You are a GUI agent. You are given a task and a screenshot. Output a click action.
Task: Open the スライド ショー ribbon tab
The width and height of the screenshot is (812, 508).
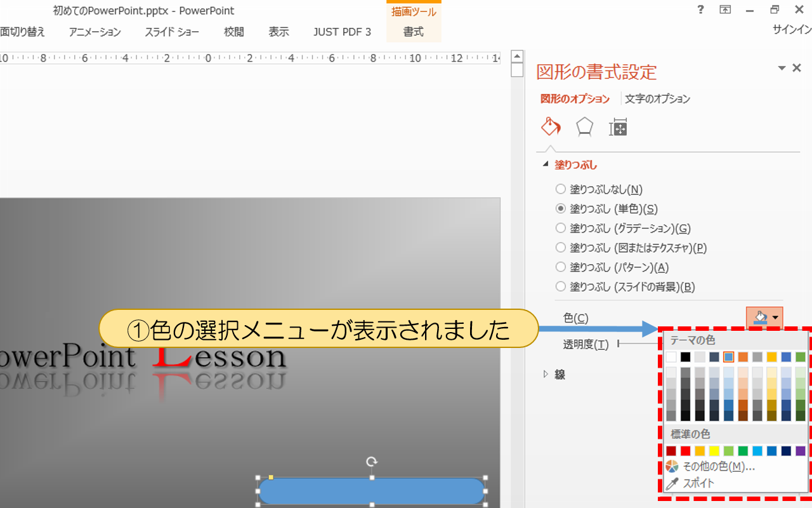click(172, 32)
